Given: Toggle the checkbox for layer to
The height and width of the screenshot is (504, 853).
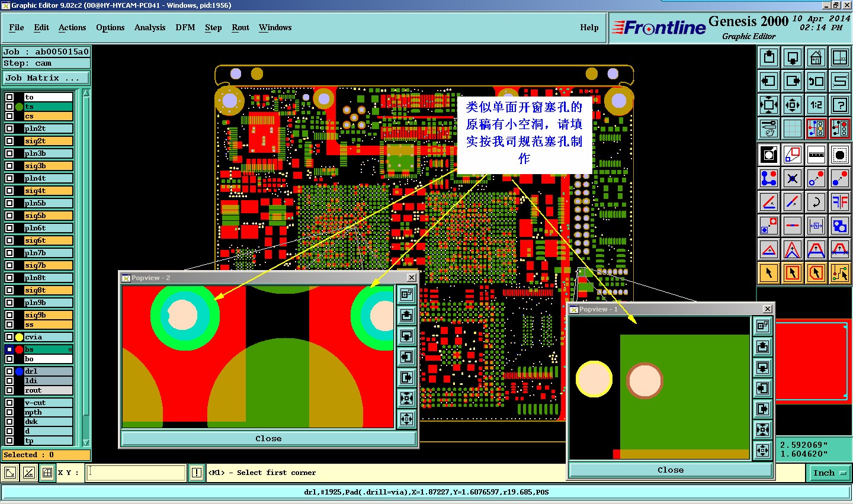Looking at the screenshot, I should click(9, 97).
